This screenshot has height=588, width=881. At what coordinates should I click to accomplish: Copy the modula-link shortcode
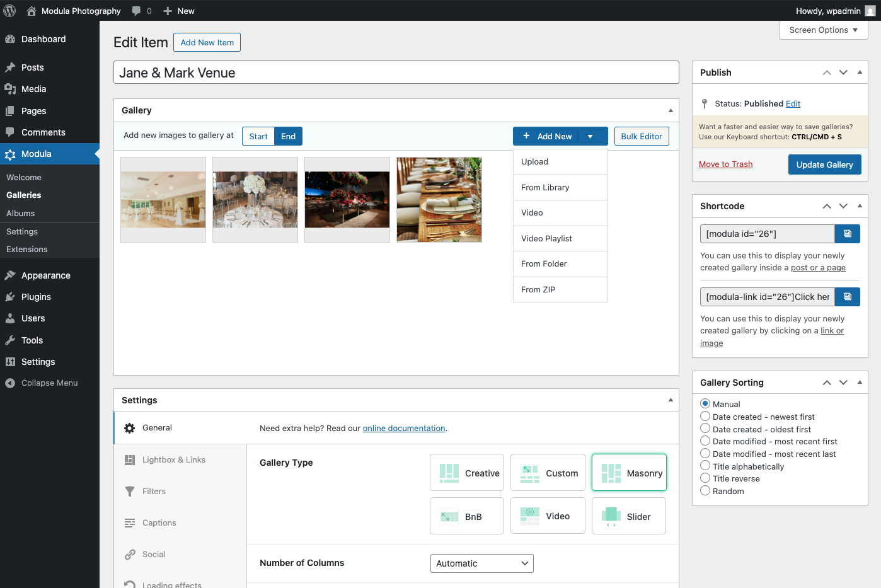coord(847,297)
